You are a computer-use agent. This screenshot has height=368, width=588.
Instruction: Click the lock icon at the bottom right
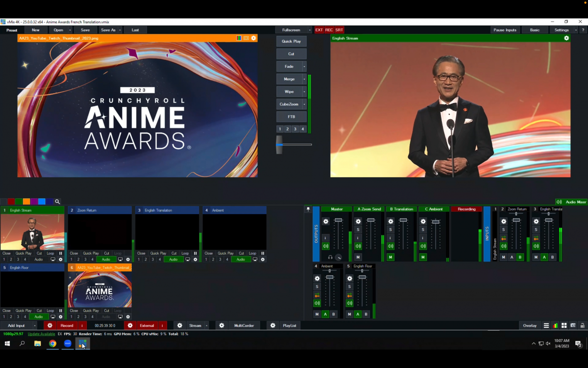point(582,325)
